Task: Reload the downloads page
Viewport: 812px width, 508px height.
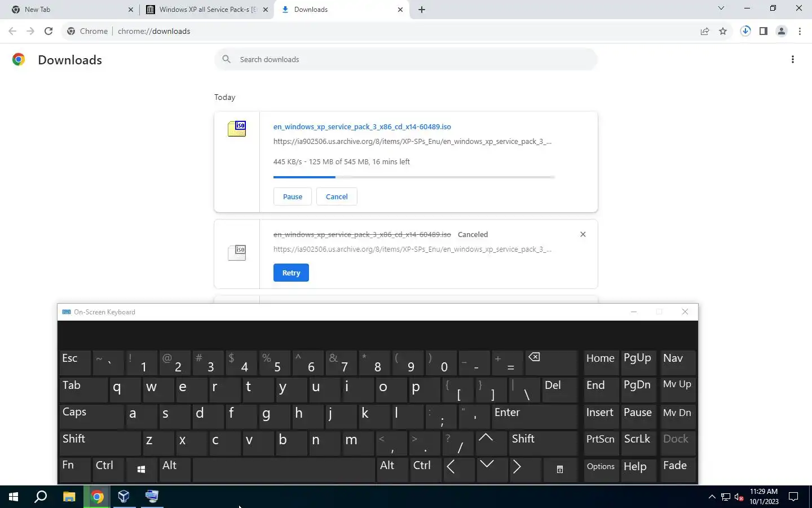Action: pos(48,31)
